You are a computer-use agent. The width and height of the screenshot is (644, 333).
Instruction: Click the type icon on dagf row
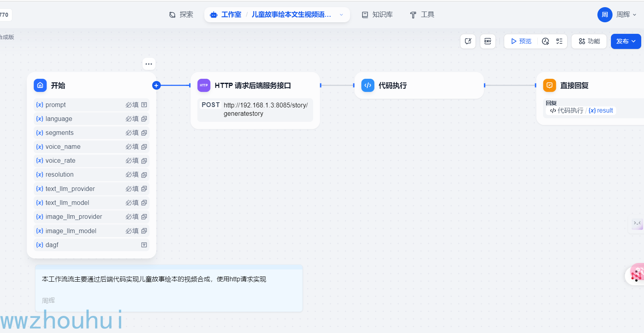pos(144,245)
